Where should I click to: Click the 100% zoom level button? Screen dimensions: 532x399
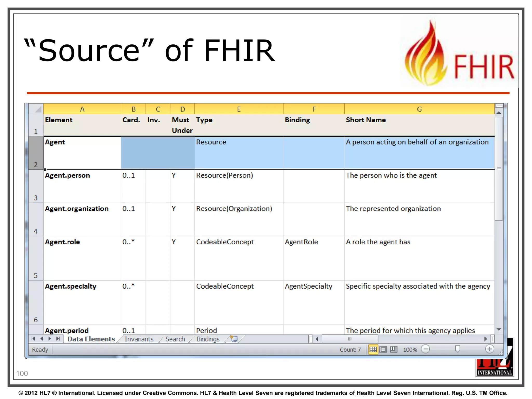tap(410, 350)
